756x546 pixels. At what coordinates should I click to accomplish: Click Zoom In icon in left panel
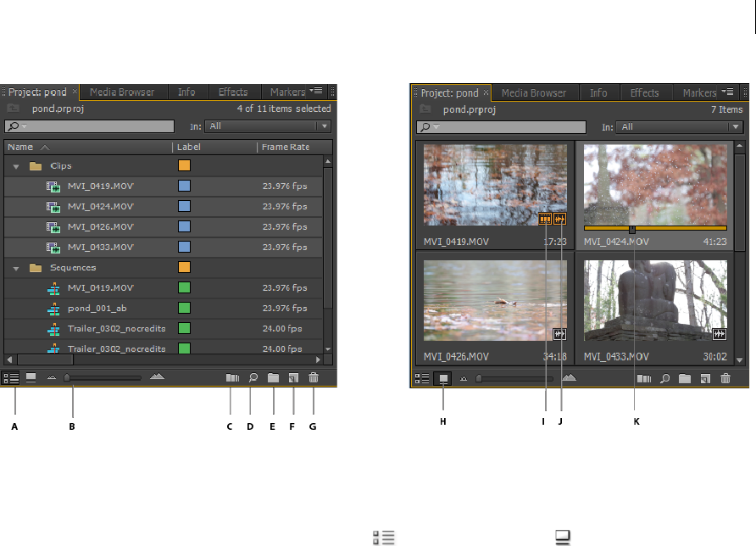[x=157, y=376]
